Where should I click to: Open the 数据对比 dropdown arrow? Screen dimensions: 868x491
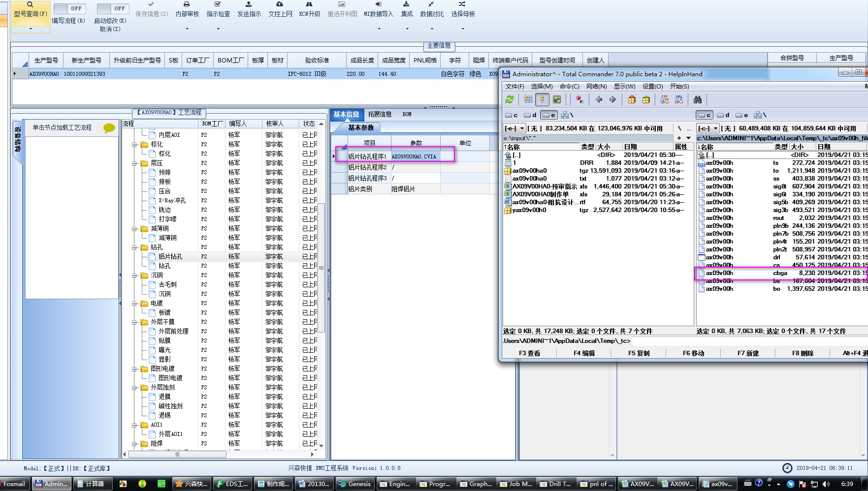tap(432, 29)
